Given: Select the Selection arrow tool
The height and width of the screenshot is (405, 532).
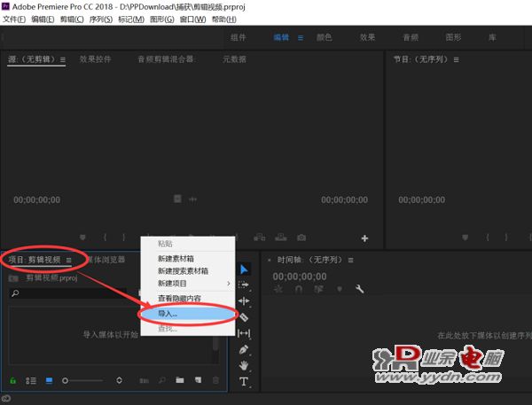Looking at the screenshot, I should [244, 269].
